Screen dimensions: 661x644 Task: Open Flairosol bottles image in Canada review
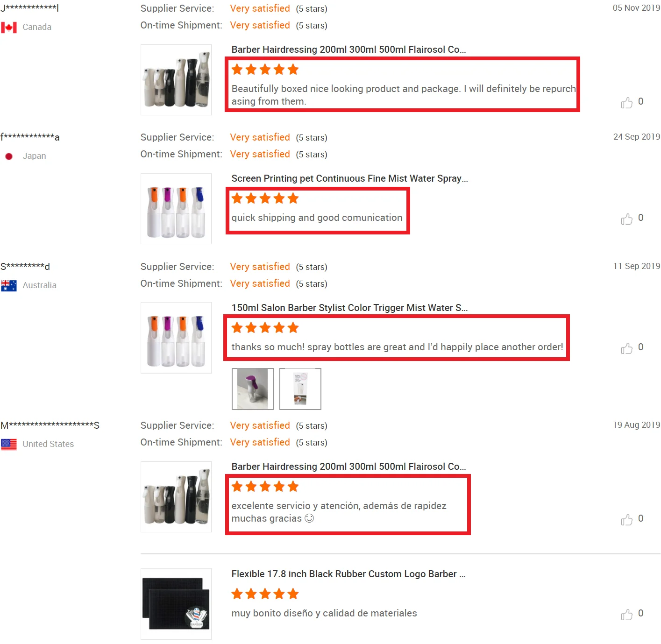tap(176, 80)
